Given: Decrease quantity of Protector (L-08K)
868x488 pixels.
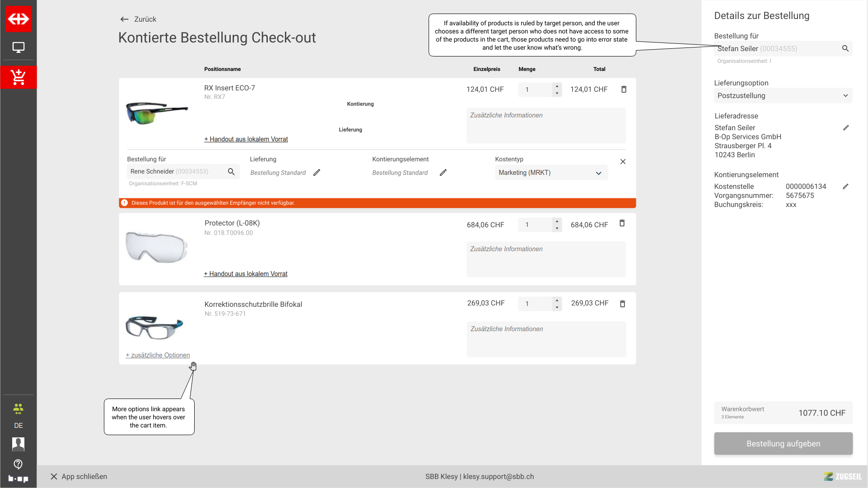Looking at the screenshot, I should point(557,229).
